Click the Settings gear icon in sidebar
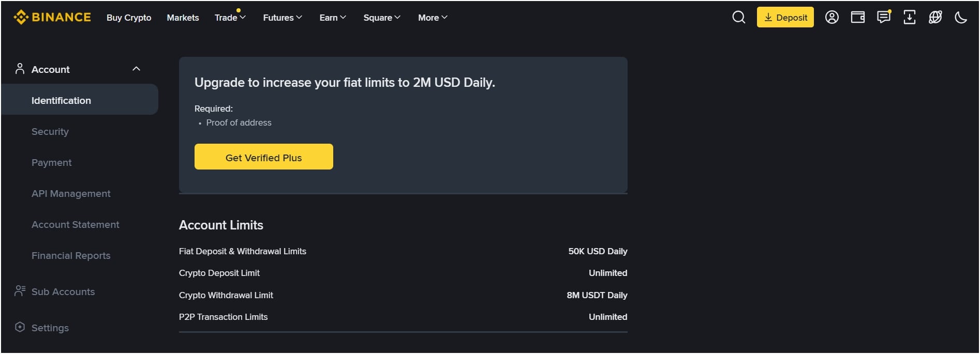Image resolution: width=980 pixels, height=354 pixels. (x=20, y=327)
